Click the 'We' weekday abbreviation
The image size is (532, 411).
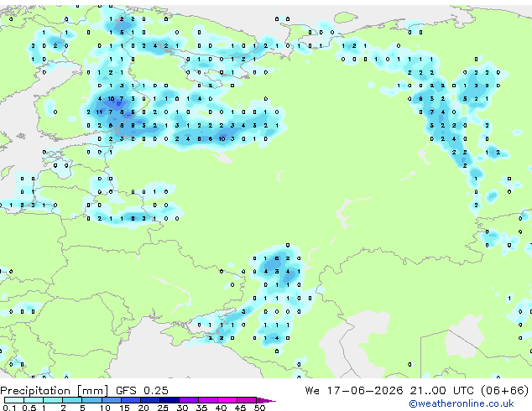pyautogui.click(x=312, y=391)
